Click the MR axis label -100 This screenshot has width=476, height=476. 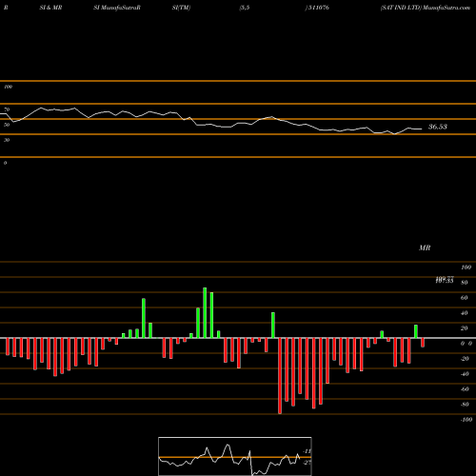tap(466, 420)
